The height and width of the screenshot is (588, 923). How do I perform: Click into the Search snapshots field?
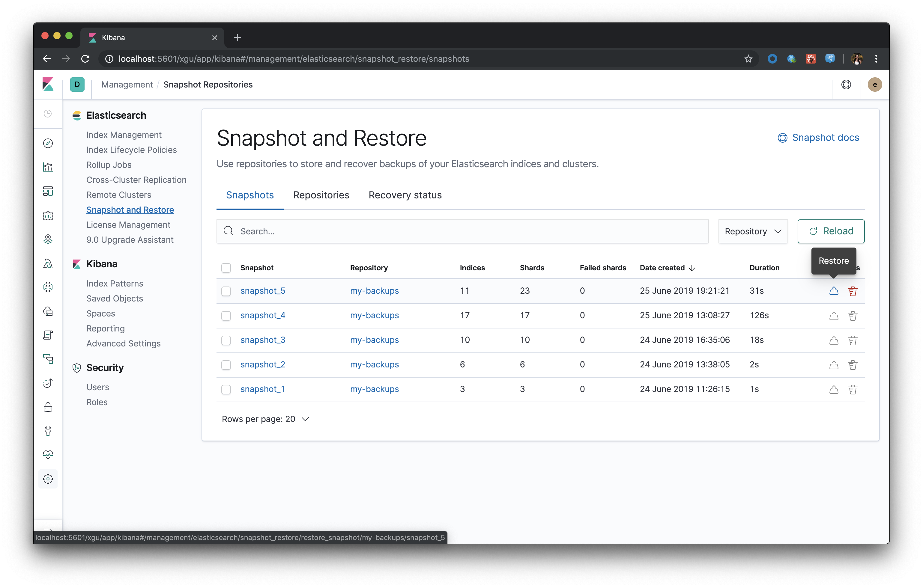[x=462, y=231]
